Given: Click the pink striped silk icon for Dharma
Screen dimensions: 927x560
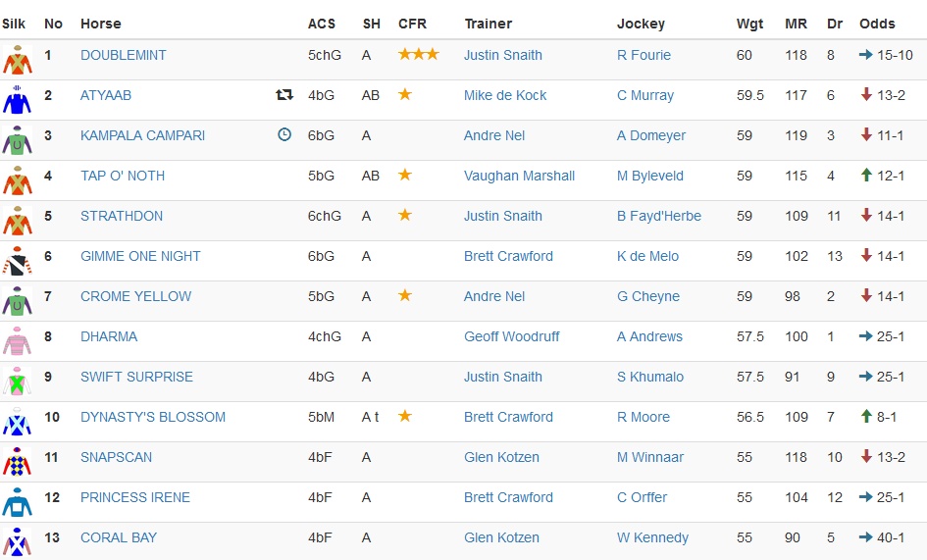Looking at the screenshot, I should (x=17, y=341).
